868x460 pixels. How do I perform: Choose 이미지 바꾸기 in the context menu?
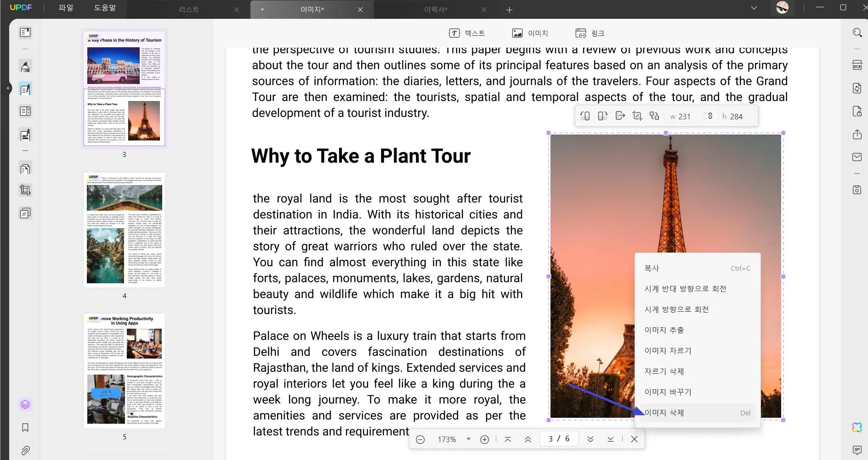pos(697,392)
